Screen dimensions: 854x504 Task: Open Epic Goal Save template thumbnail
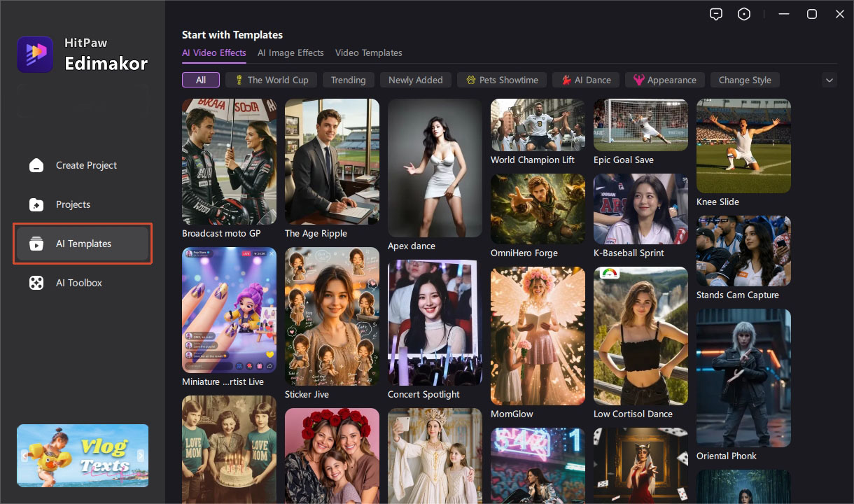click(x=640, y=125)
